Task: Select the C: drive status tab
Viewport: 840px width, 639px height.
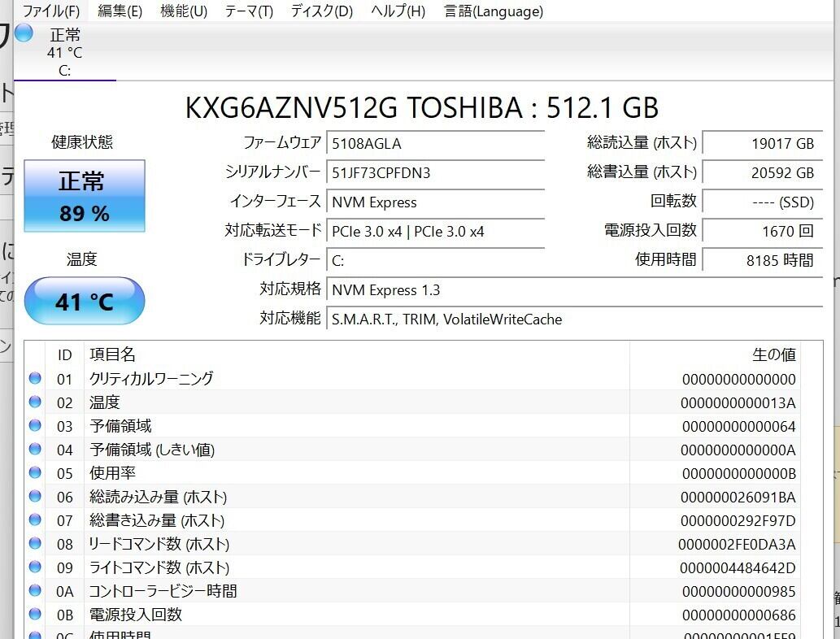Action: click(x=65, y=52)
